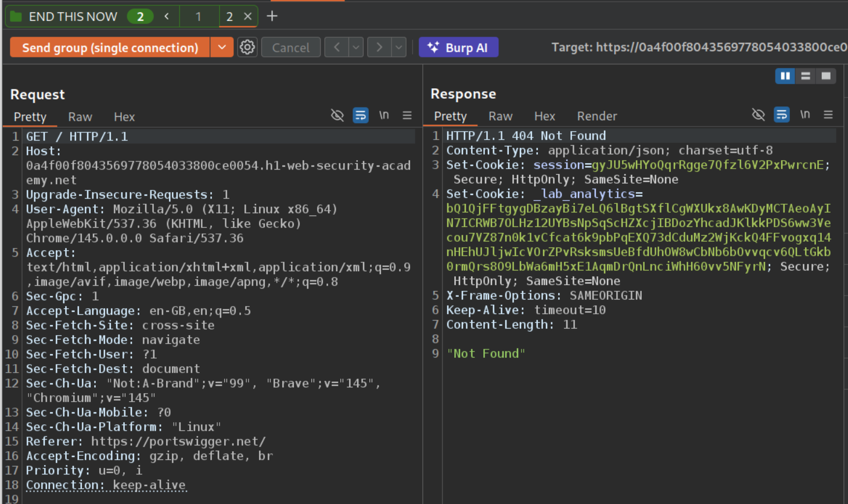Screen dimensions: 848x504
Task: Click Send group (single connection) button
Action: [x=110, y=48]
